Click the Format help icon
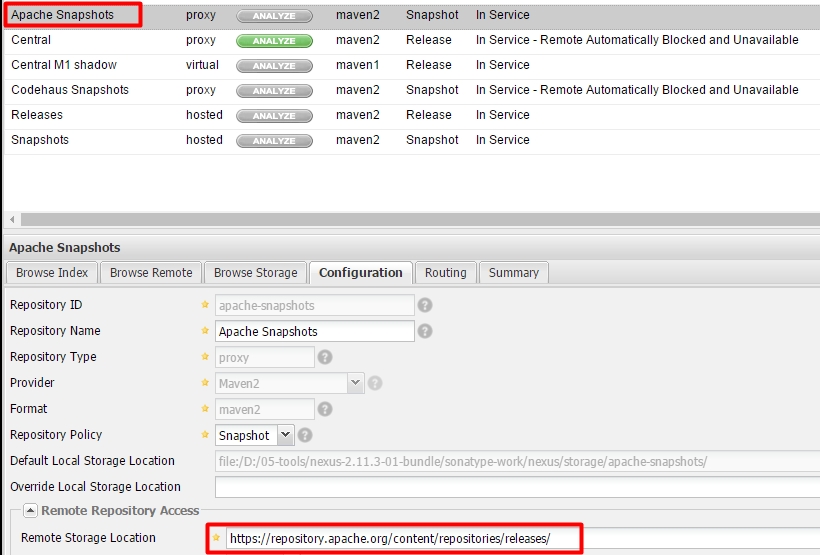The image size is (820, 555). pos(325,409)
